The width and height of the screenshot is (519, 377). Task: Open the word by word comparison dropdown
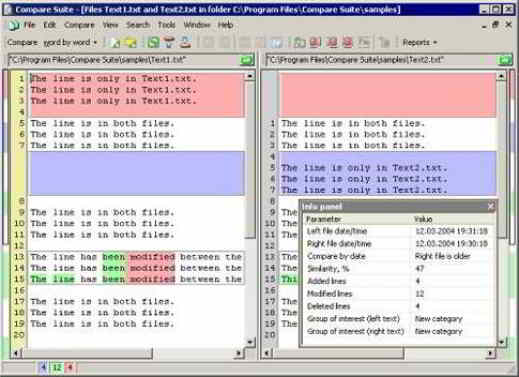click(70, 43)
